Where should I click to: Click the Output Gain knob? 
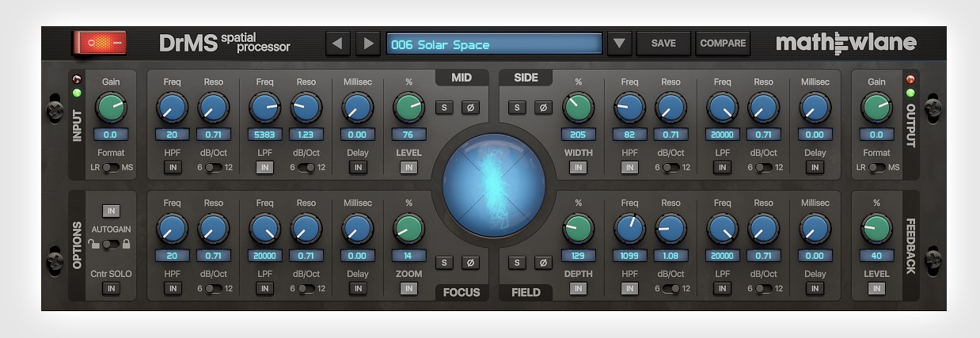876,108
